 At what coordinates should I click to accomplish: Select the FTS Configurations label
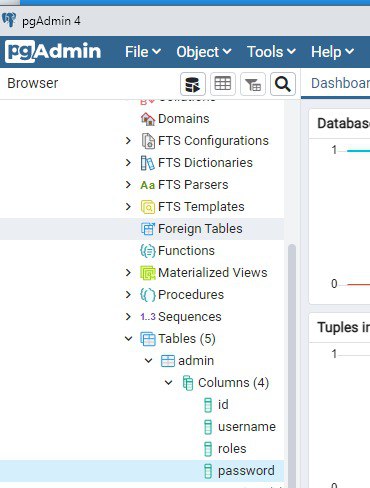[x=213, y=141]
